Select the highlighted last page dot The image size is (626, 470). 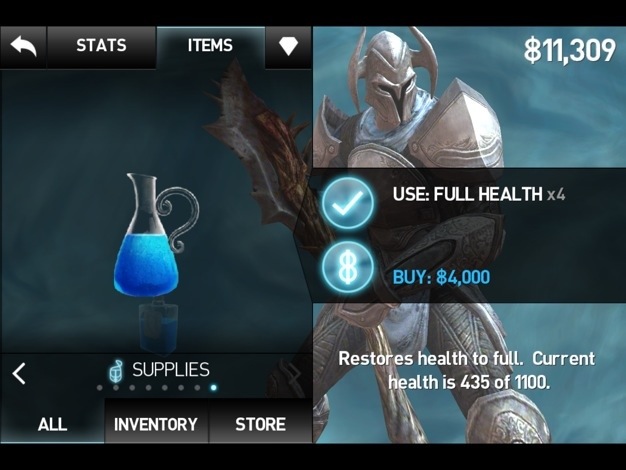214,387
